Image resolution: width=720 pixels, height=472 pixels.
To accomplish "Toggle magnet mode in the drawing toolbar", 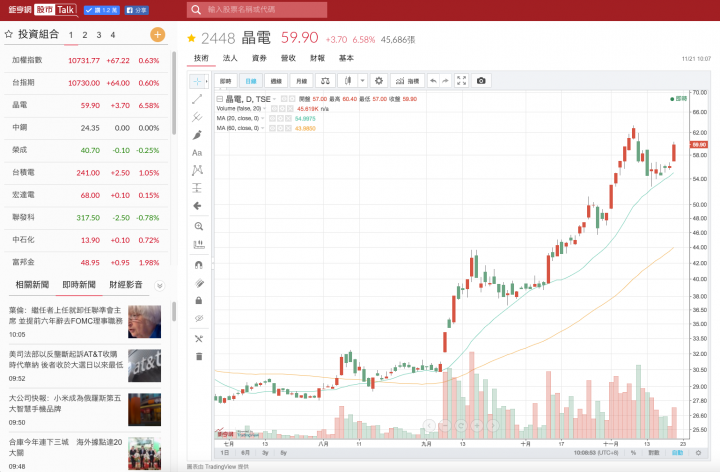I will [x=199, y=265].
